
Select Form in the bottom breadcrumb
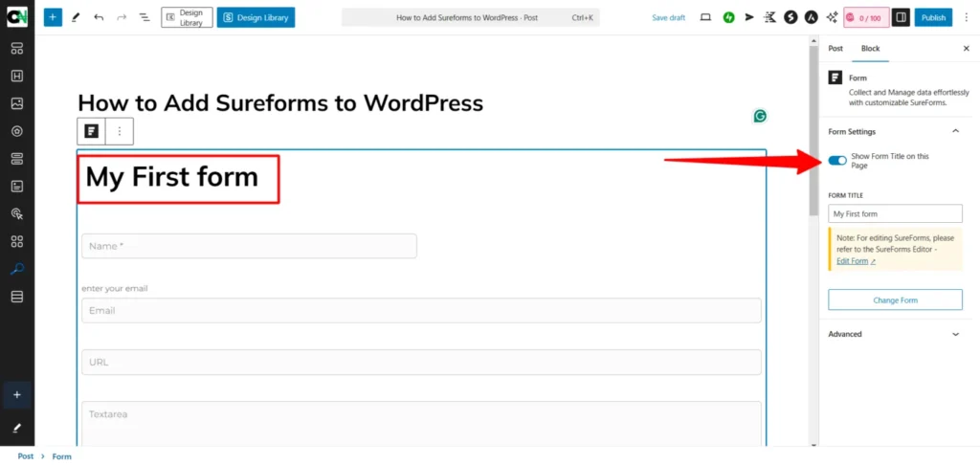(x=62, y=456)
